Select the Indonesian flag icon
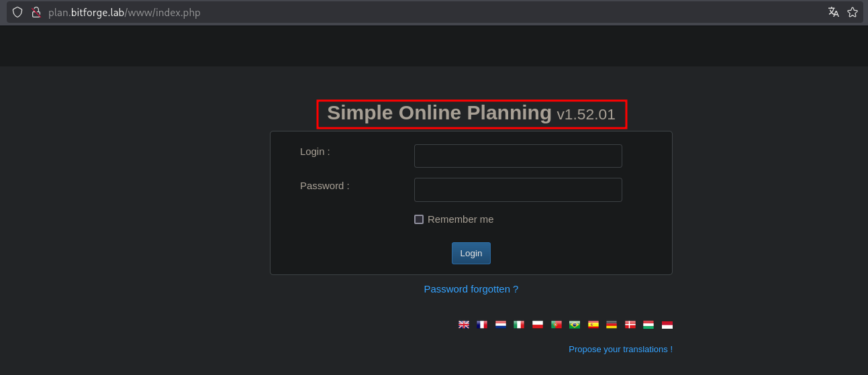Viewport: 868px width, 375px height. tap(667, 325)
